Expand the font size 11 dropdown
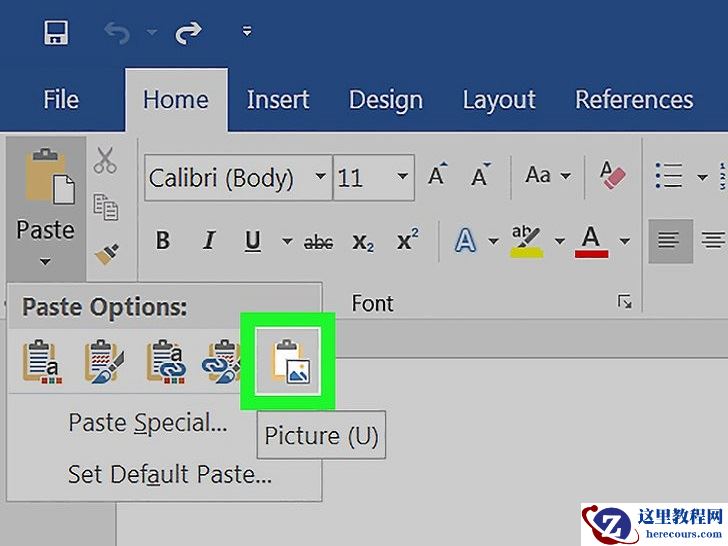728x546 pixels. pos(402,178)
